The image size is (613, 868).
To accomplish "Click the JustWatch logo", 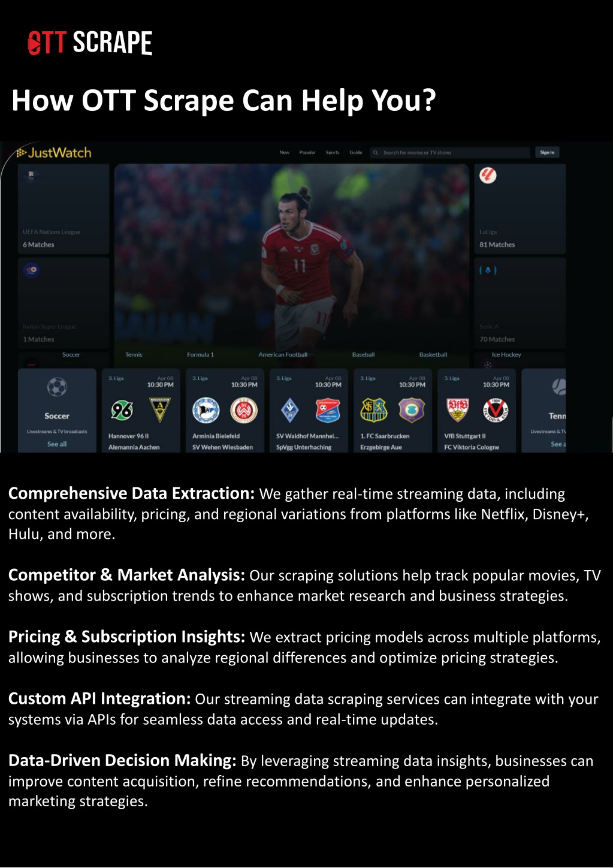I will tap(54, 153).
